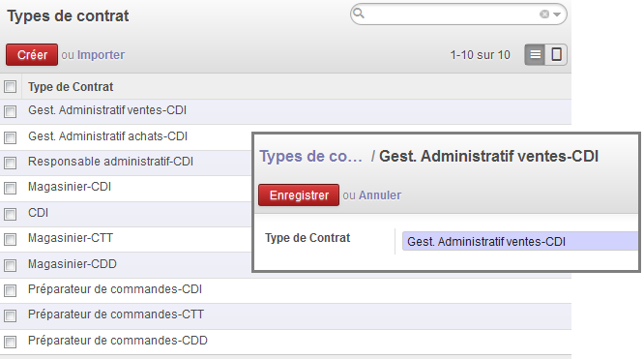Select the Préparateur de commandes-CDD checkbox
Image resolution: width=644 pixels, height=359 pixels.
tap(11, 342)
